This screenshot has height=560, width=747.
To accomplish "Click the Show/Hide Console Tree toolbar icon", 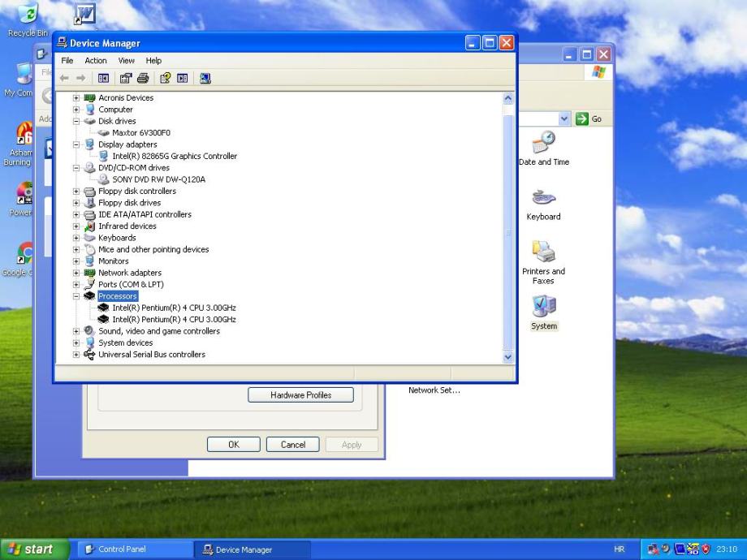I will pos(104,79).
